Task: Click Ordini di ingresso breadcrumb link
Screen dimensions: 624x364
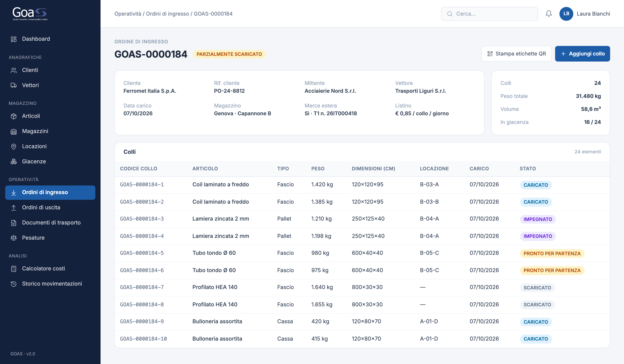Action: [x=167, y=14]
